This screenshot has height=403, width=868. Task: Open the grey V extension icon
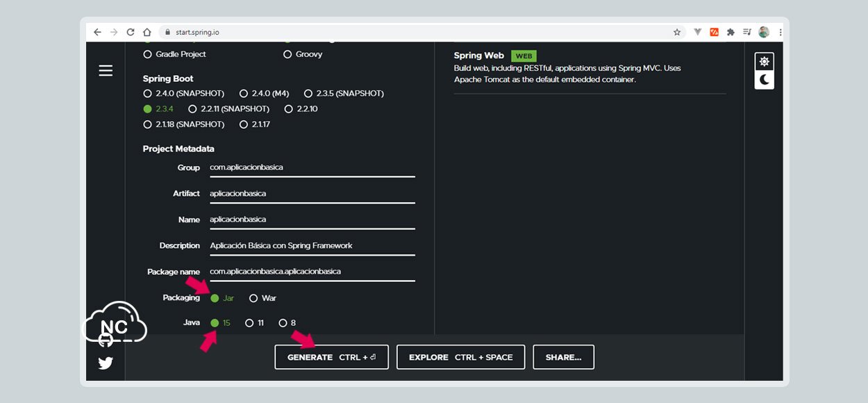click(x=698, y=32)
